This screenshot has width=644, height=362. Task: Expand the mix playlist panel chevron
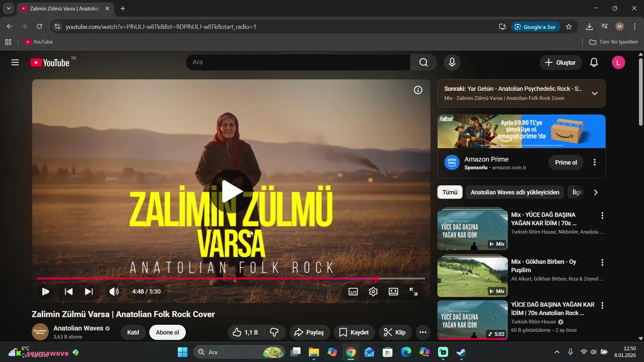(x=595, y=93)
